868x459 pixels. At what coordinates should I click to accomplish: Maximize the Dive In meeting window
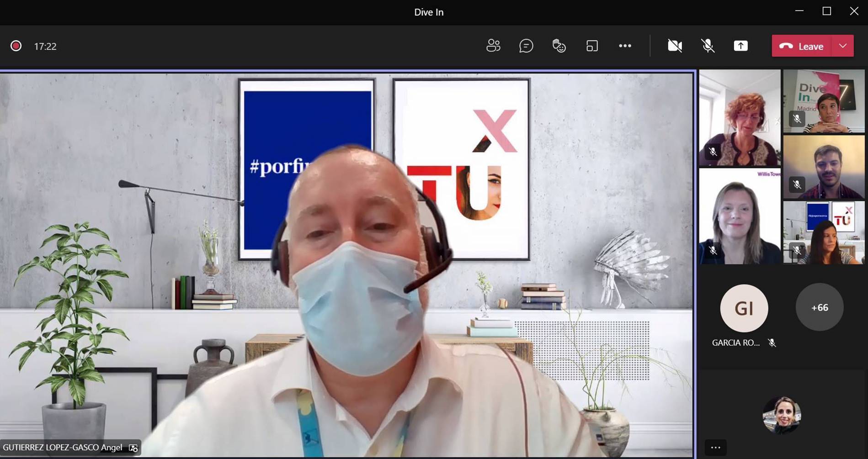[x=826, y=11]
